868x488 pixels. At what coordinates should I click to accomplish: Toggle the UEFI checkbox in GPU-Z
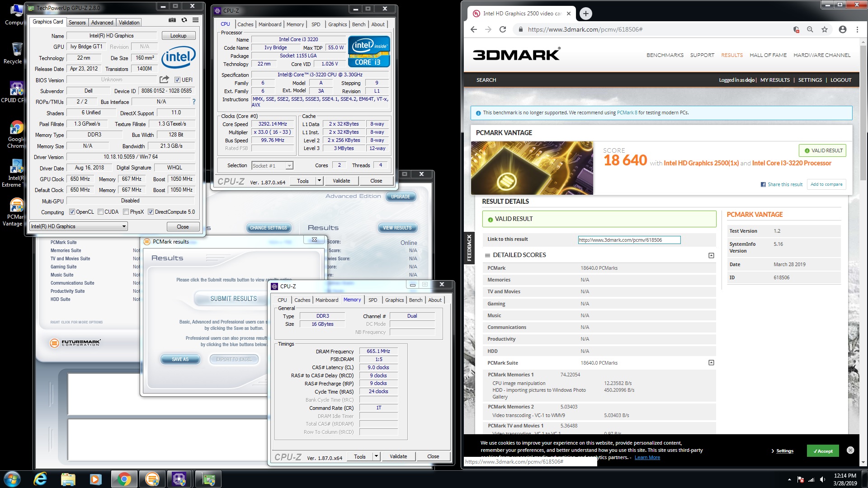click(177, 80)
